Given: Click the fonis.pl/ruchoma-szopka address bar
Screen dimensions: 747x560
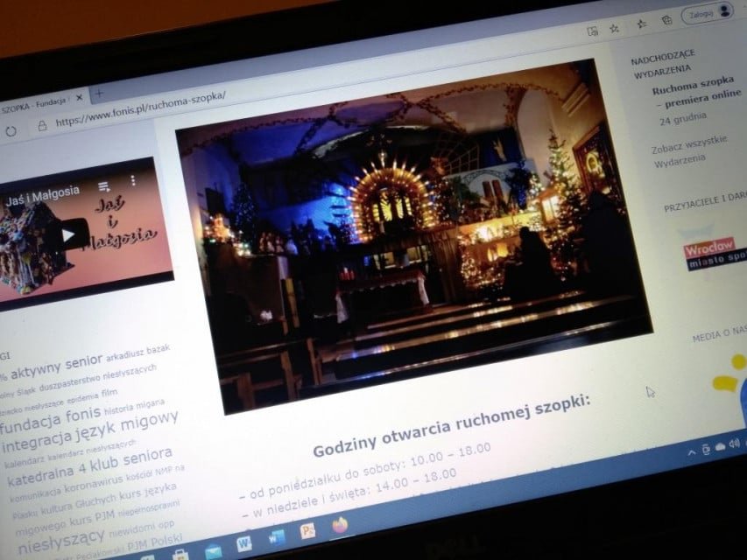Looking at the screenshot, I should point(140,108).
